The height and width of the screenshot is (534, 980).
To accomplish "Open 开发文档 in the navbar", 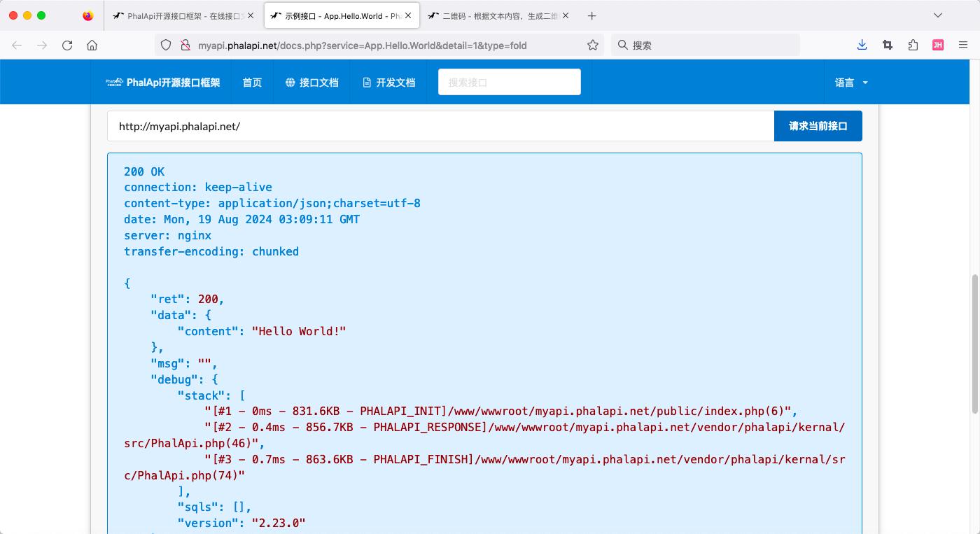I will (388, 83).
